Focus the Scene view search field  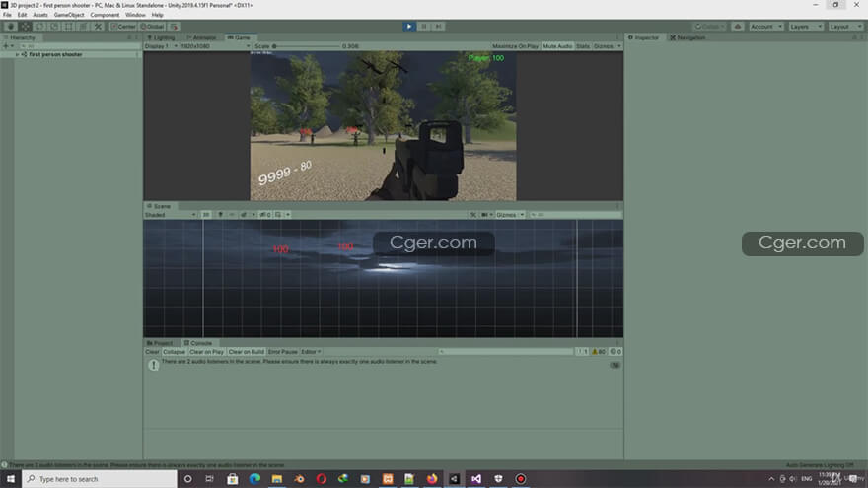575,215
